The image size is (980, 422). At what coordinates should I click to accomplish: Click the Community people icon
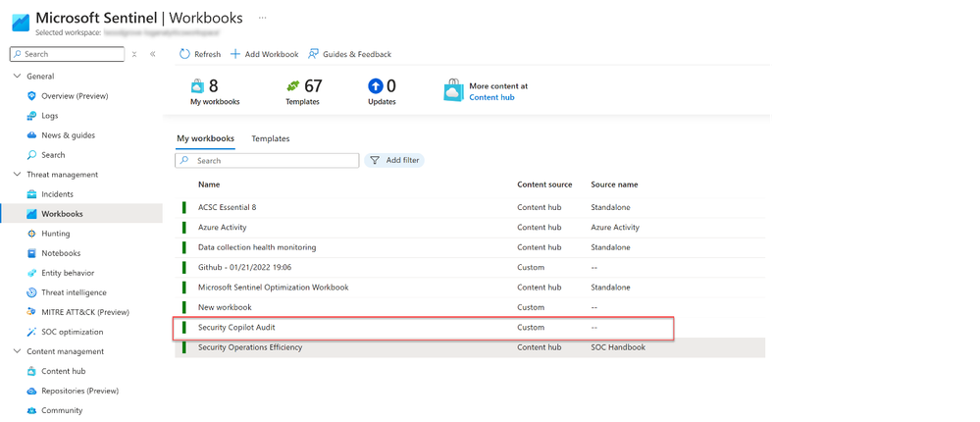pos(31,411)
